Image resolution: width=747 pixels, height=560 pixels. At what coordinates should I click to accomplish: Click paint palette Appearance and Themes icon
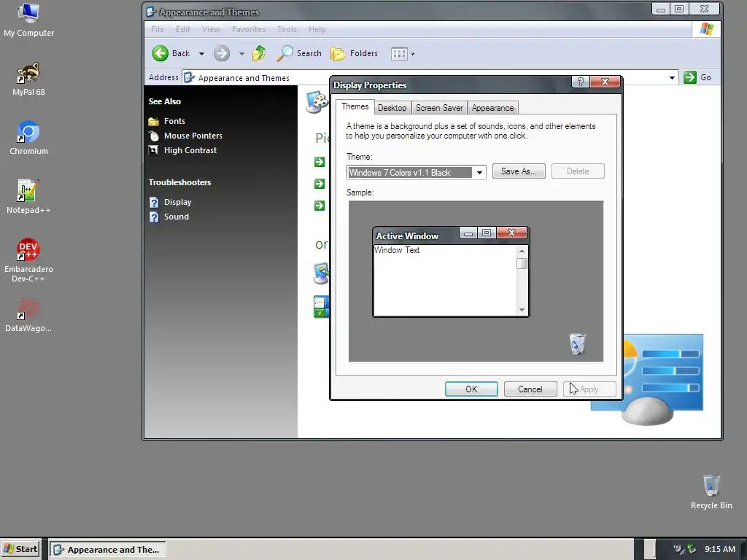coord(317,101)
